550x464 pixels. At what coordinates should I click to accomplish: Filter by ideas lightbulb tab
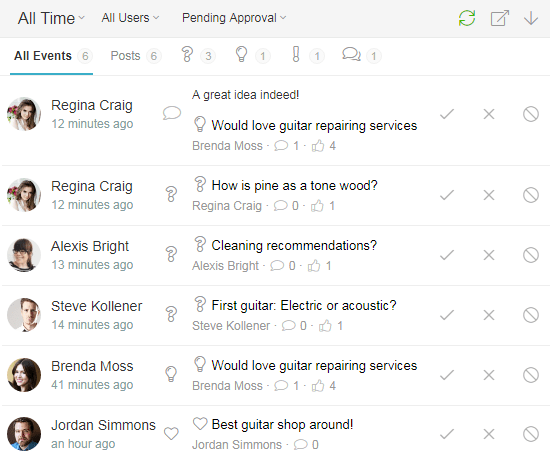(252, 55)
